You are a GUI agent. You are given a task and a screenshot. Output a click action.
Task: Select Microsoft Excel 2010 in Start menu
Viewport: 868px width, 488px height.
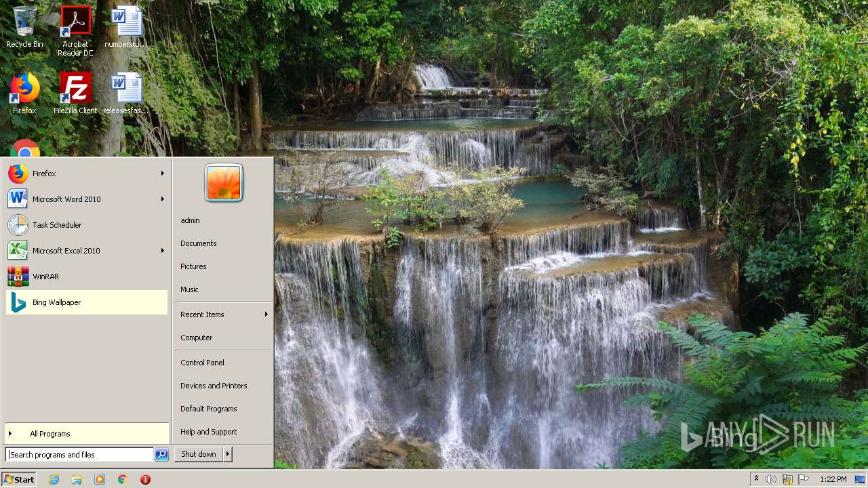(x=87, y=251)
